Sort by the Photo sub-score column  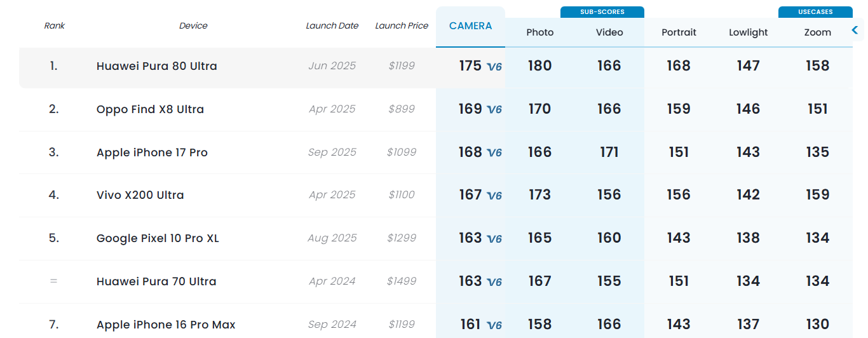(540, 32)
